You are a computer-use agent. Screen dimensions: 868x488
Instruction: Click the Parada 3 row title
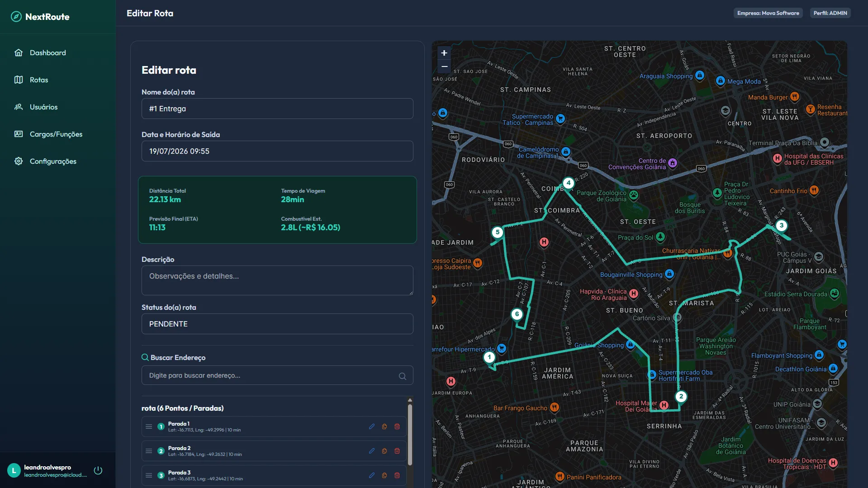(x=179, y=473)
